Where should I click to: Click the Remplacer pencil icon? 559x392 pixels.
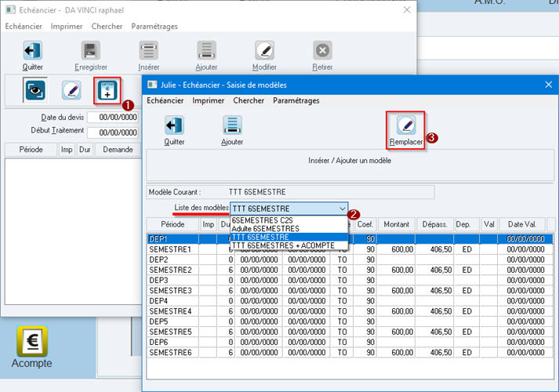click(x=406, y=125)
